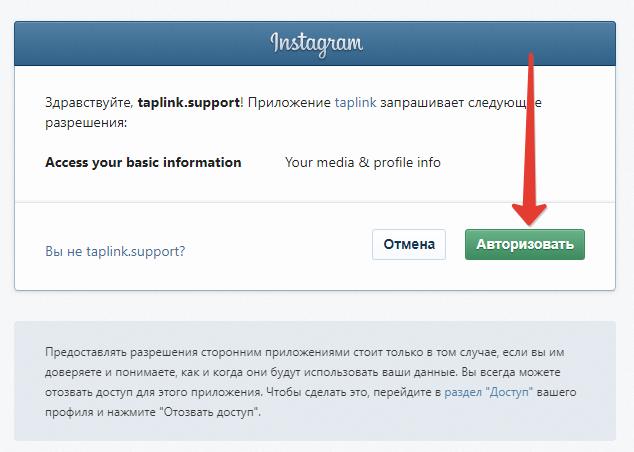634x452 pixels.
Task: Click the green Авторизовать button
Action: tap(524, 244)
